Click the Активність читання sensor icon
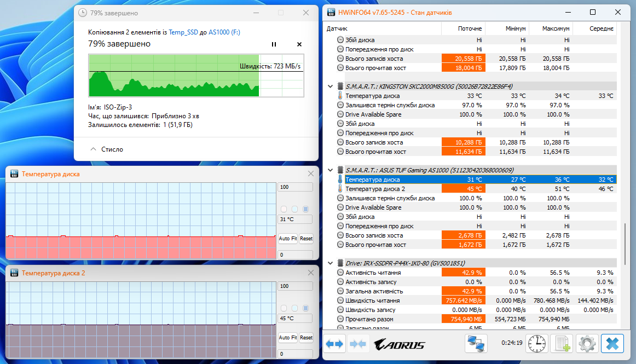The image size is (636, 364). click(x=340, y=272)
